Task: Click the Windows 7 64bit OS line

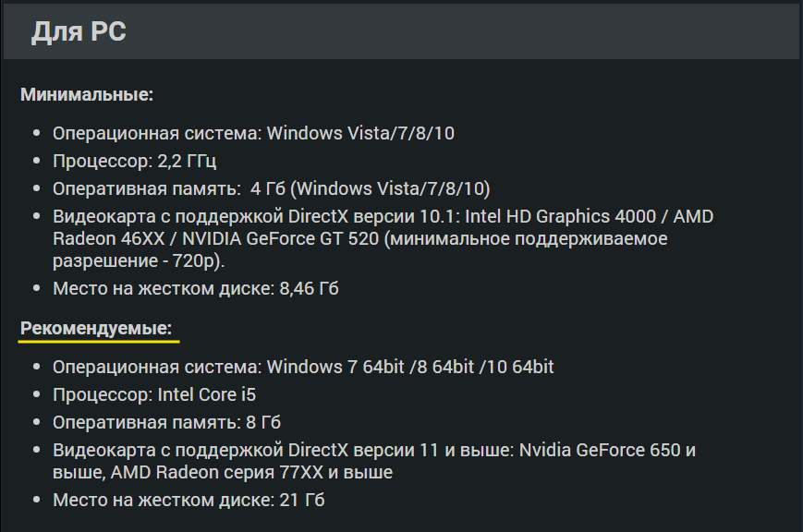Action: pyautogui.click(x=303, y=367)
